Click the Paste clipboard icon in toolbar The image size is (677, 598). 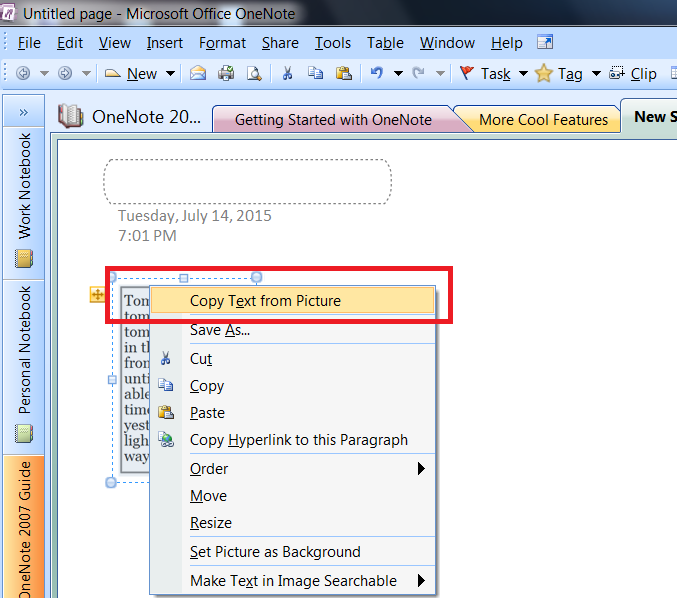click(344, 73)
